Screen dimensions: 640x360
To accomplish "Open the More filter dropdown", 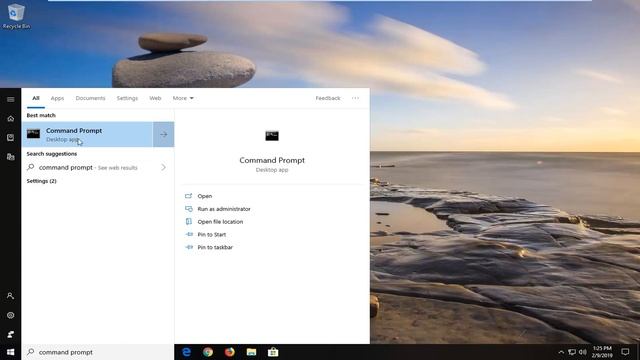I will (x=183, y=98).
